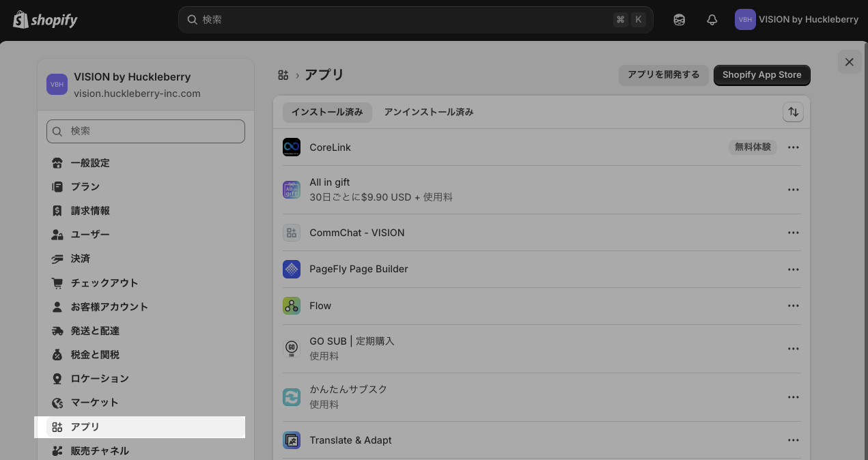
Task: Open the CoreLink app entry
Action: pos(542,147)
